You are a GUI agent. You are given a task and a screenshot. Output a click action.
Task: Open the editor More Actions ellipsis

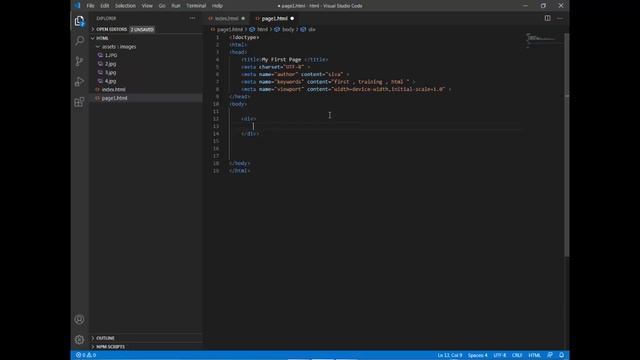click(560, 18)
